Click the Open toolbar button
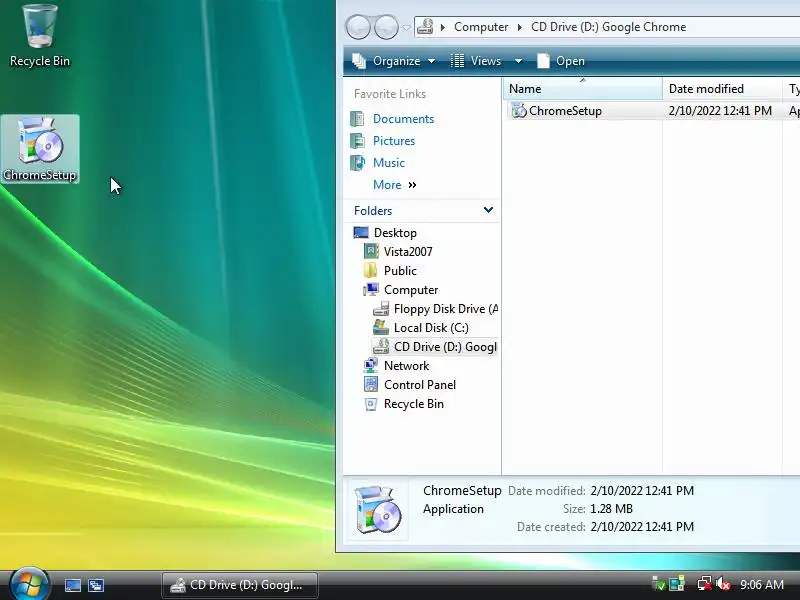The height and width of the screenshot is (600, 800). coord(561,61)
